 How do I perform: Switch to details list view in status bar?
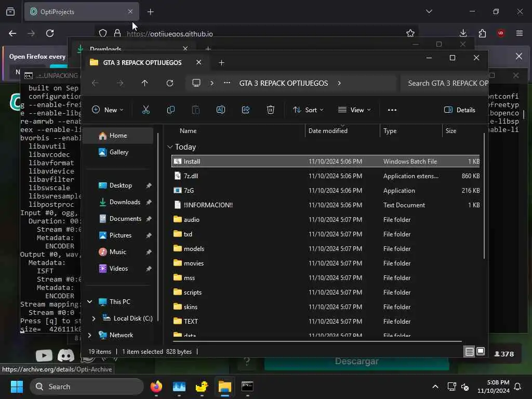point(469,352)
